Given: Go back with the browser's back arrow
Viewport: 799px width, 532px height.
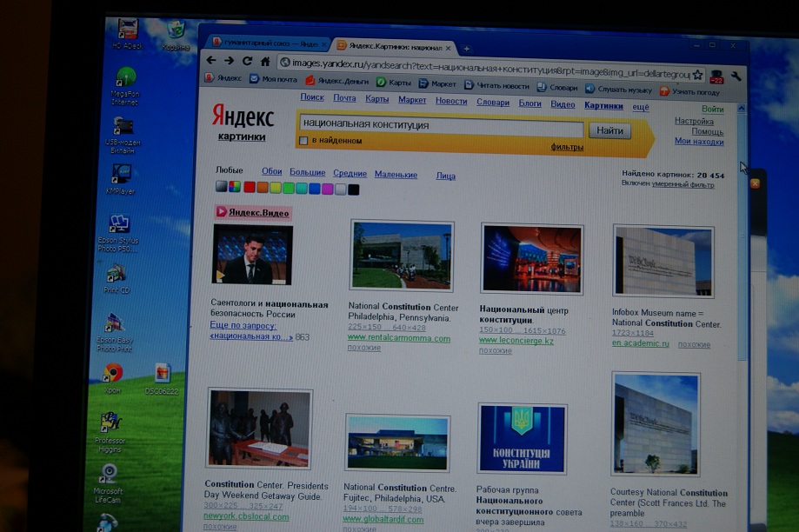Looking at the screenshot, I should (x=211, y=60).
